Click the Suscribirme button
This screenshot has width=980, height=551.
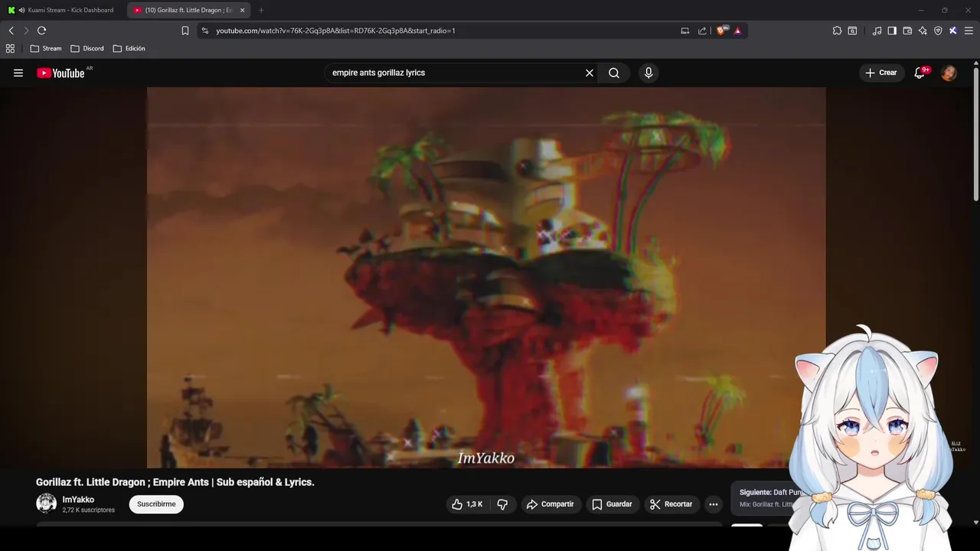tap(156, 504)
